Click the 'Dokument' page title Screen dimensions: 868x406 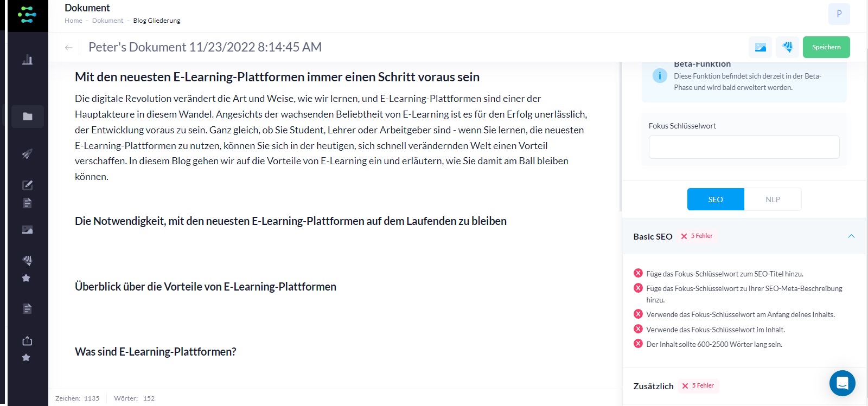[87, 8]
